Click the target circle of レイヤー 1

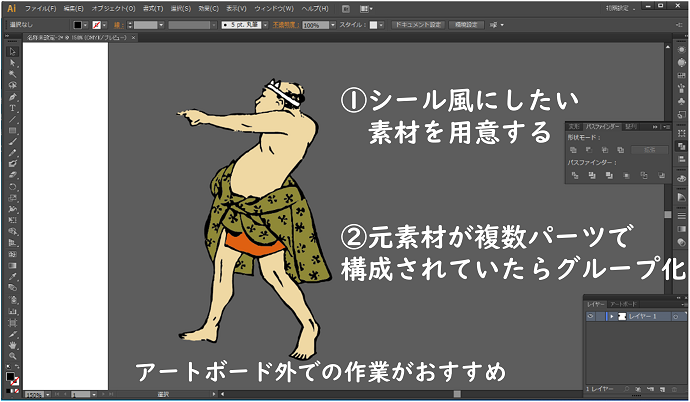coord(675,317)
